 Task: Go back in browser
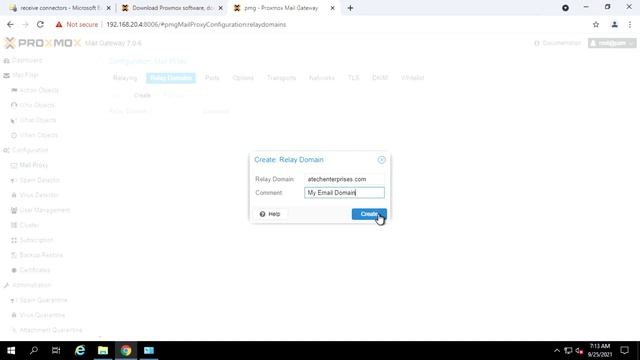coord(10,24)
